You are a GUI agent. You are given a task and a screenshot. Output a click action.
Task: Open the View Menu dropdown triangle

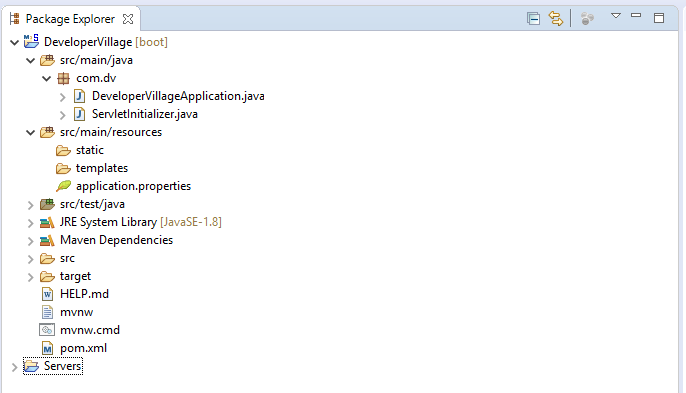coord(616,16)
